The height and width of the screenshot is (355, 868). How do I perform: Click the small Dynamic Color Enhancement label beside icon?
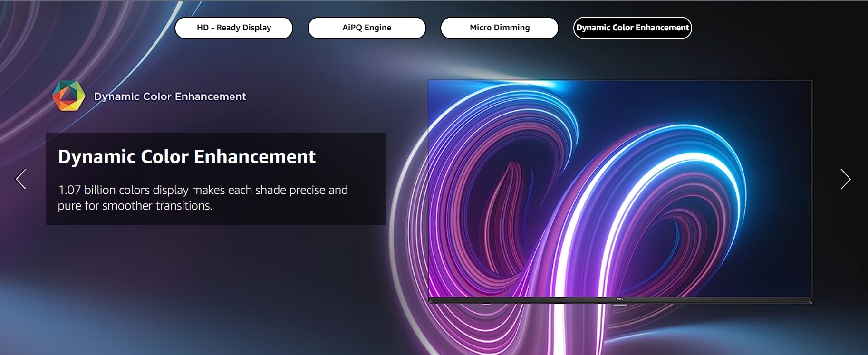170,96
